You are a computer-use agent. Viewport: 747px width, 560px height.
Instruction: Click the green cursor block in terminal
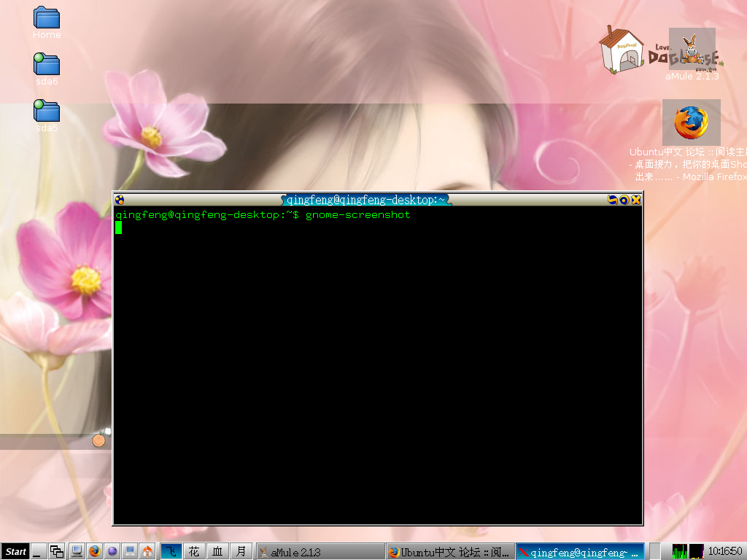119,227
